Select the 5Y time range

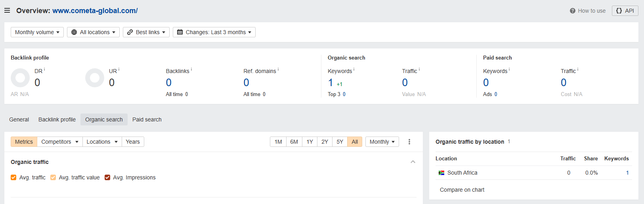[x=340, y=142]
